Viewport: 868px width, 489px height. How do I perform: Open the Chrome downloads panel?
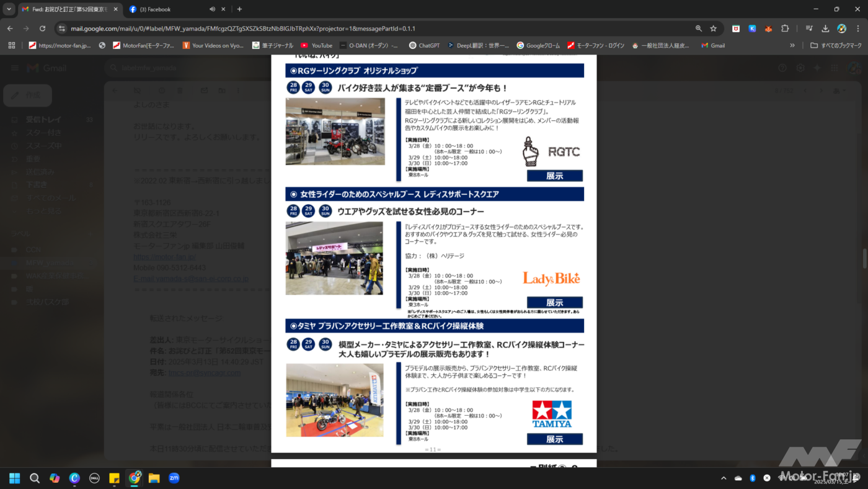pos(825,29)
